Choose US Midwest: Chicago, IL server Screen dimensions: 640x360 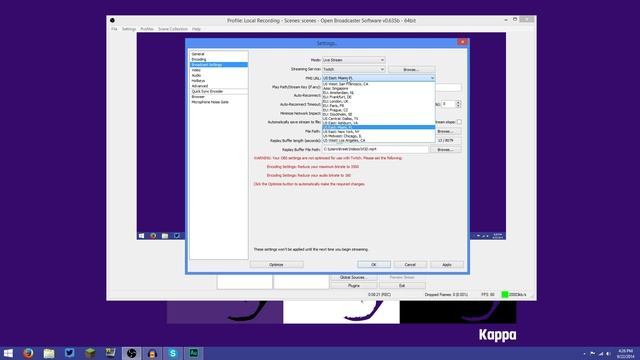[x=379, y=136]
